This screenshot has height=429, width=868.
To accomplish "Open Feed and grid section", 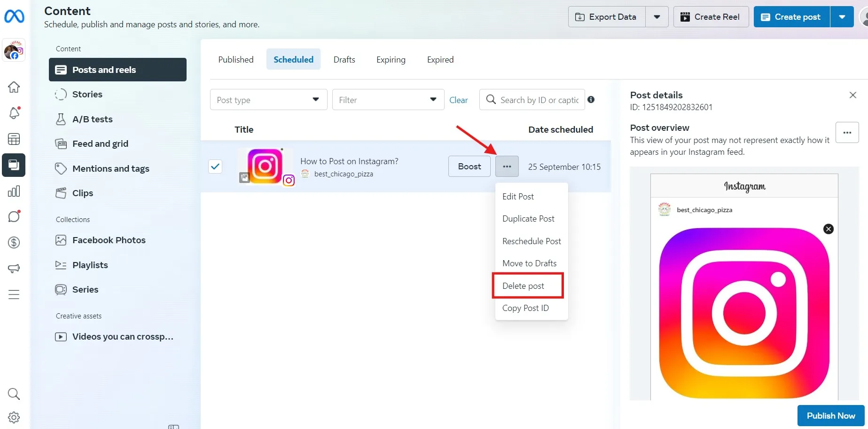I will [117, 143].
